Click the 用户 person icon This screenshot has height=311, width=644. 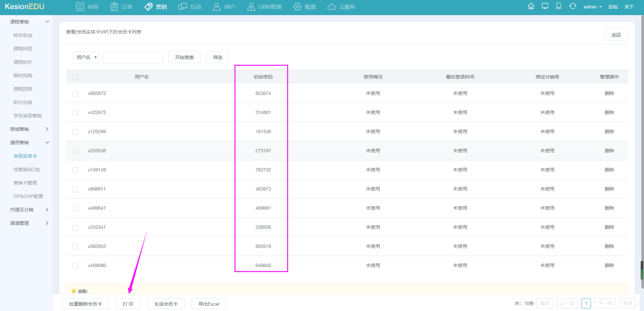217,7
